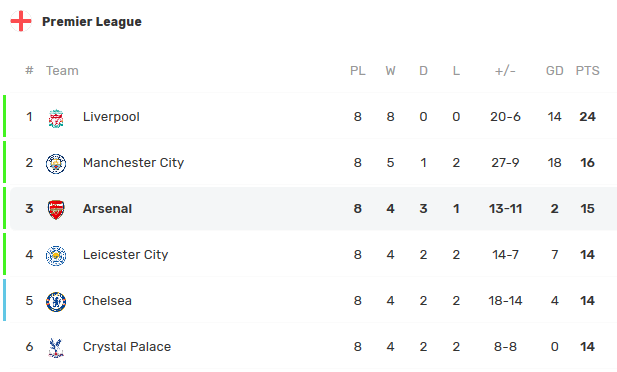
Task: Click the Arsenal club crest
Action: (x=56, y=209)
